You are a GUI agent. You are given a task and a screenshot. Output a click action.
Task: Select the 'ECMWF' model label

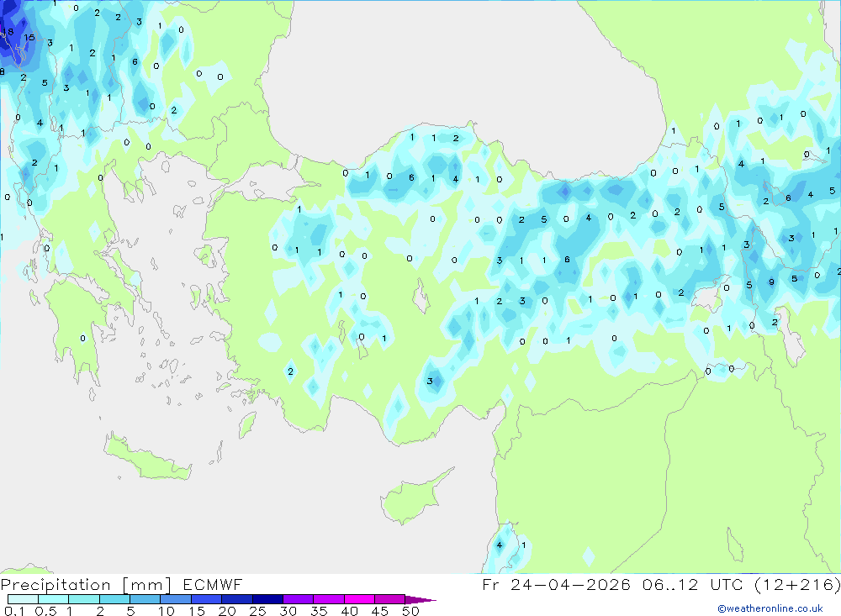point(213,584)
